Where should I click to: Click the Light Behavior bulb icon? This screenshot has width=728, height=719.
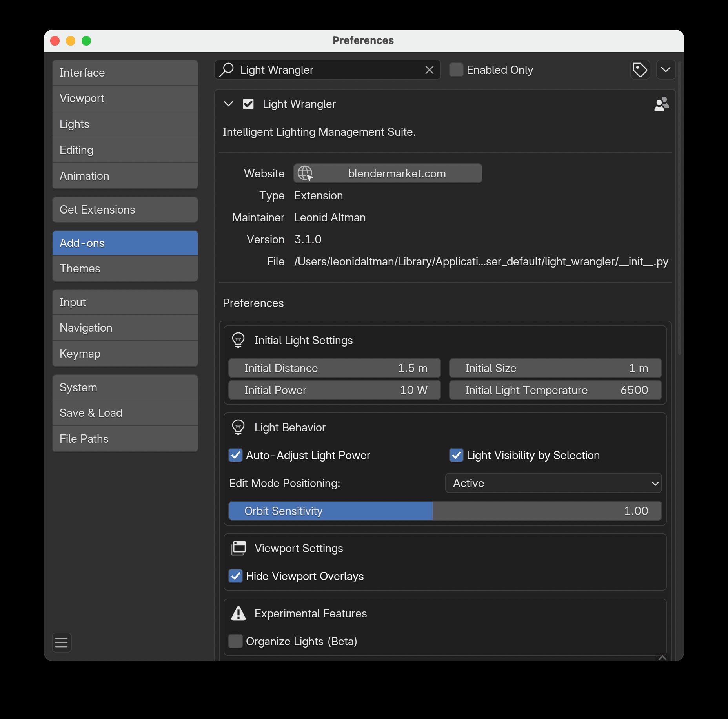238,427
